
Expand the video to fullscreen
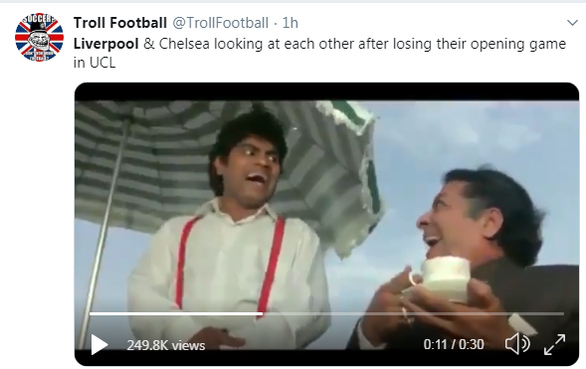(x=555, y=344)
